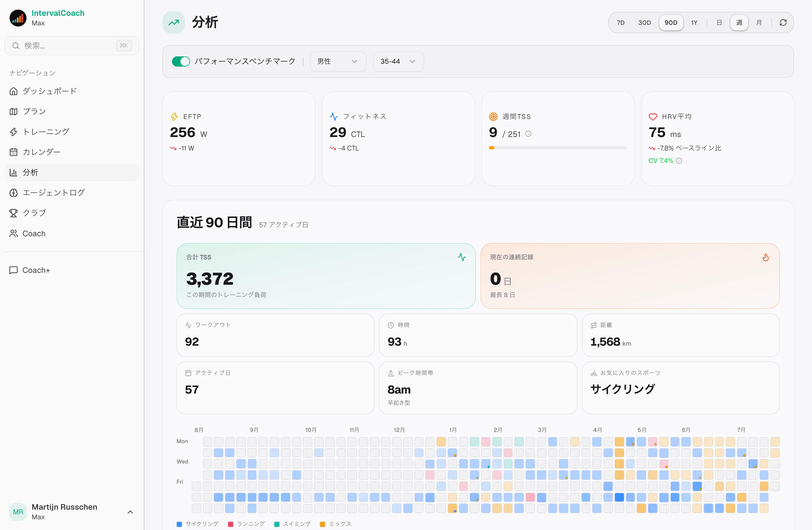Click the ミックス orange legend swatch
The height and width of the screenshot is (530, 812).
click(x=323, y=524)
